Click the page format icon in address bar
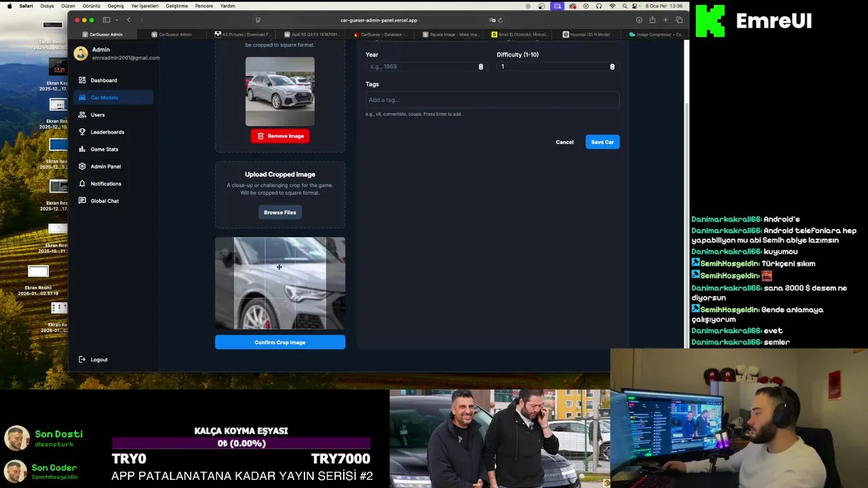868x488 pixels. click(258, 20)
